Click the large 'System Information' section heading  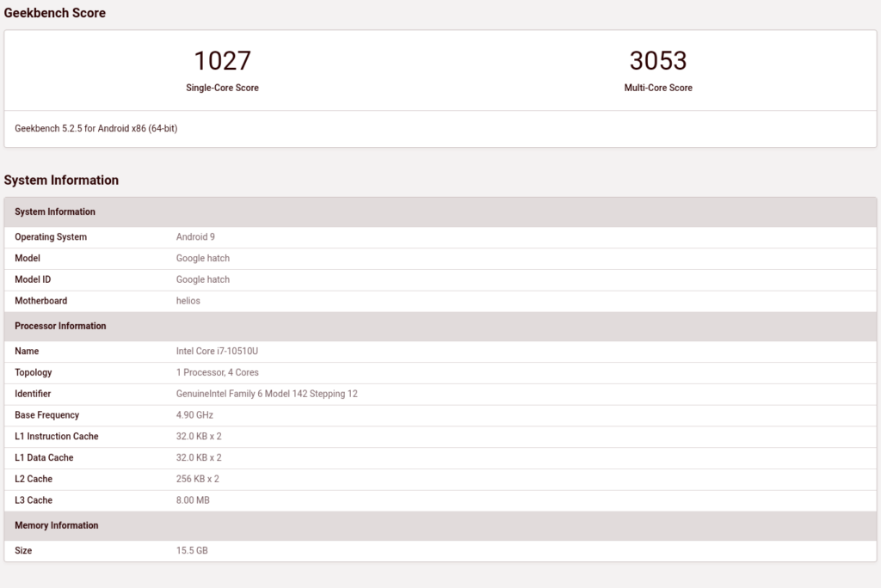[x=61, y=181]
